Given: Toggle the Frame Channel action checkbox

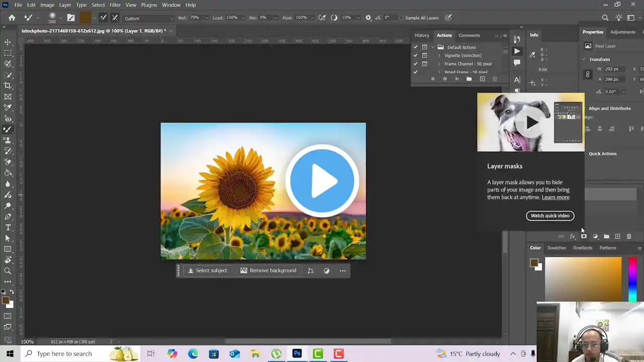Looking at the screenshot, I should click(416, 64).
